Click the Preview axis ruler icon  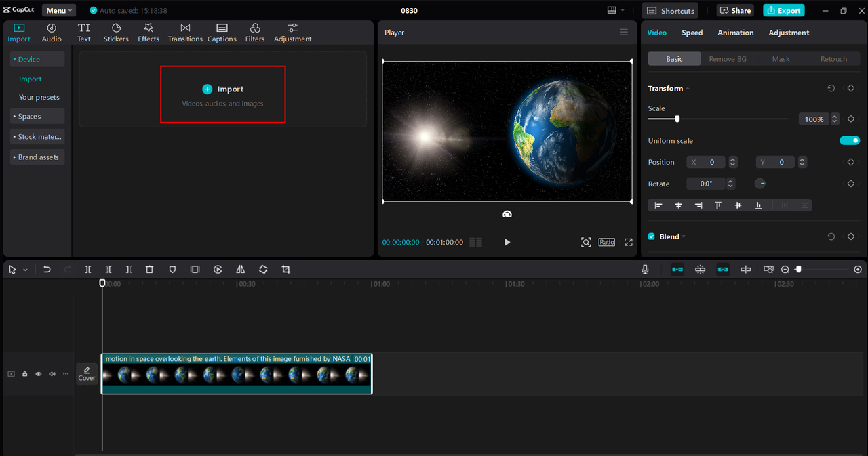(x=768, y=269)
